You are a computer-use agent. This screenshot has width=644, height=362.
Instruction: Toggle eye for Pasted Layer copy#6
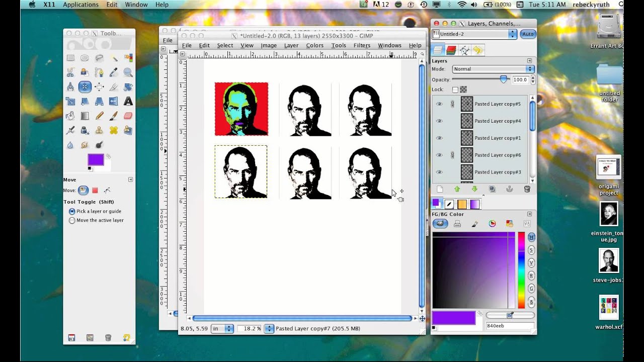click(x=439, y=155)
